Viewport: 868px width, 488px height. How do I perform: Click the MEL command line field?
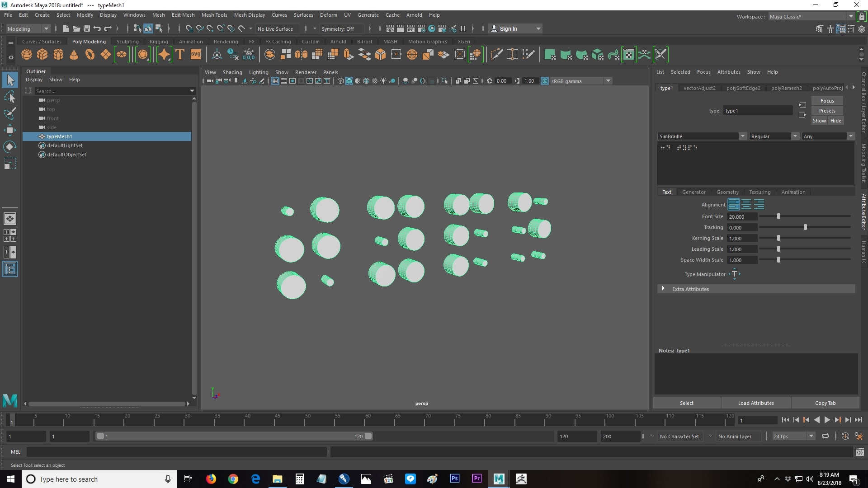(x=176, y=452)
